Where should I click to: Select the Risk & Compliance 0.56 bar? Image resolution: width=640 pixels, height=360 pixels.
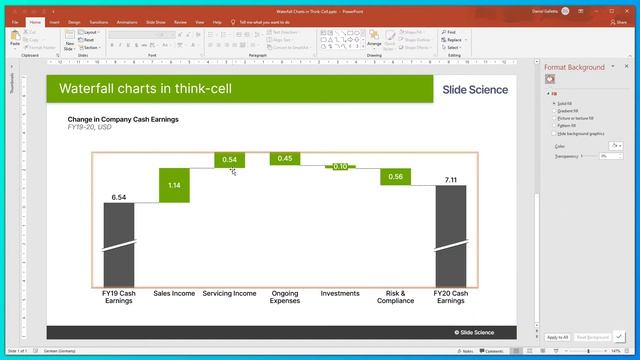[396, 177]
